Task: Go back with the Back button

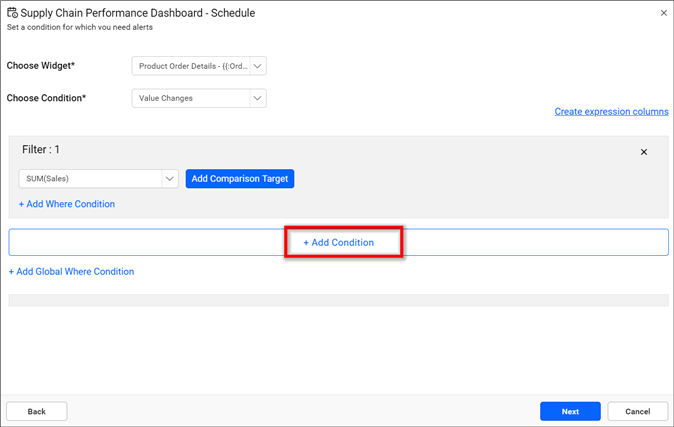Action: (36, 411)
